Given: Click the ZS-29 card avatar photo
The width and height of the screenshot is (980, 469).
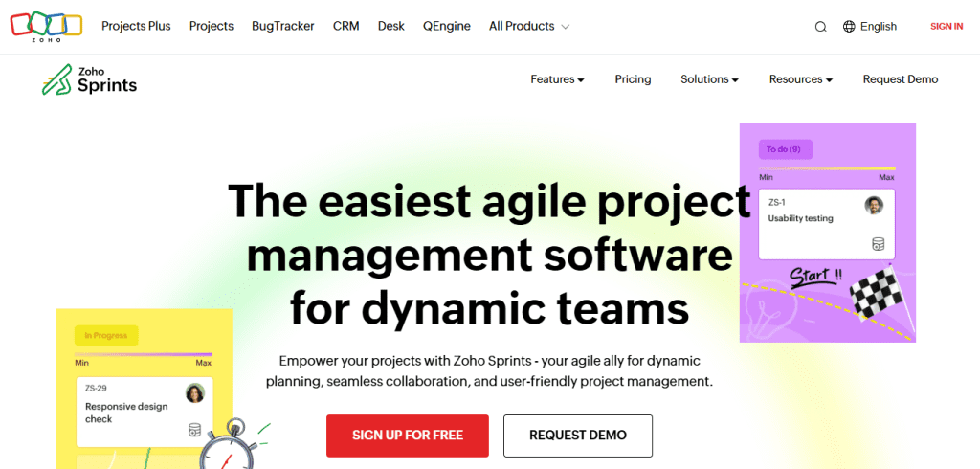Looking at the screenshot, I should pyautogui.click(x=195, y=392).
